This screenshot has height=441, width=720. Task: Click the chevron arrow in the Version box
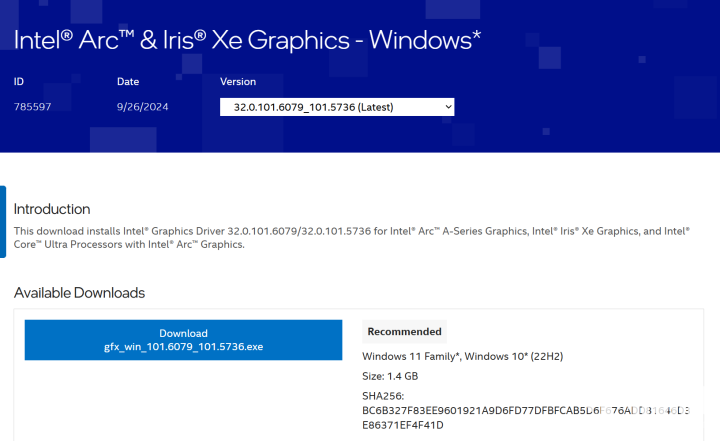pyautogui.click(x=447, y=106)
